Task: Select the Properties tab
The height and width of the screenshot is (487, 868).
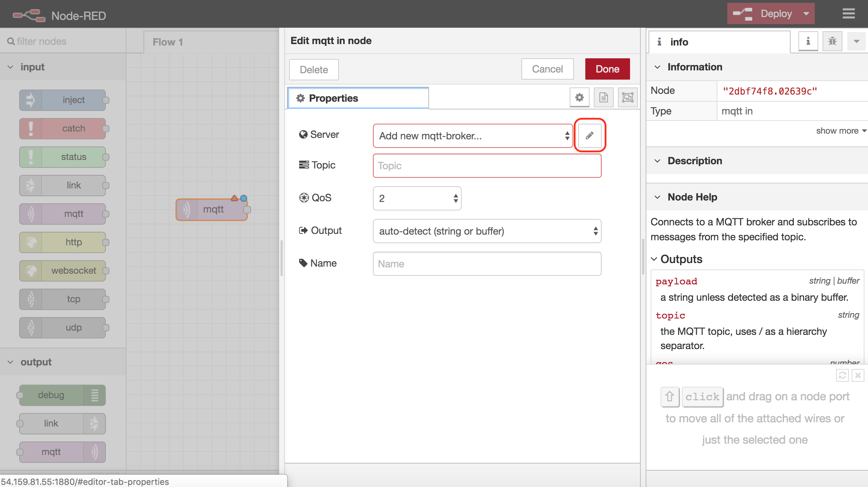Action: point(358,98)
